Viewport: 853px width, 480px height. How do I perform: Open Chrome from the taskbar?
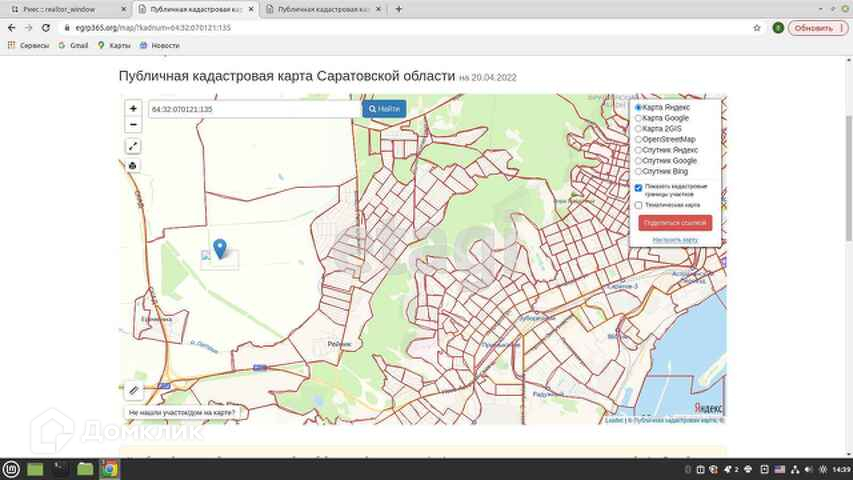coord(109,468)
